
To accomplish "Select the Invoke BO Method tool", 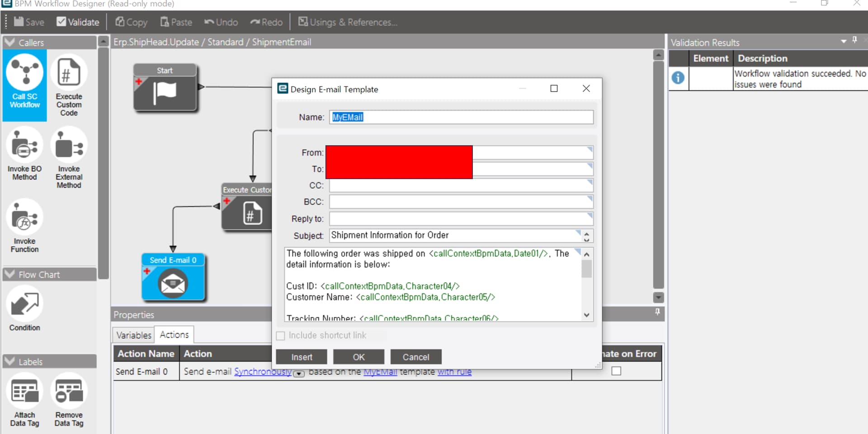I will coord(24,156).
